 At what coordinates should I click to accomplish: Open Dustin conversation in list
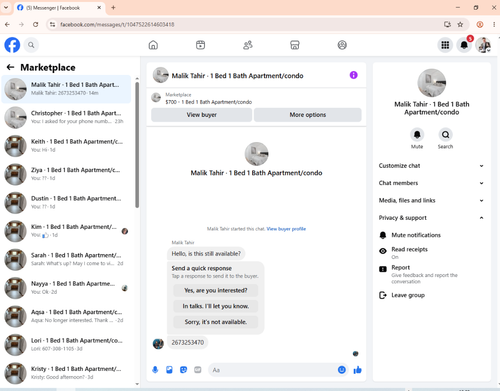click(x=66, y=202)
